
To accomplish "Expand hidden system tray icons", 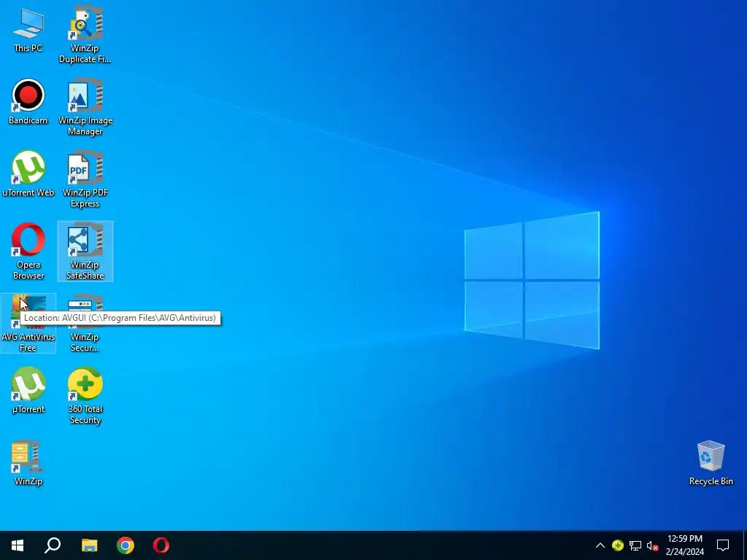I will tap(600, 545).
